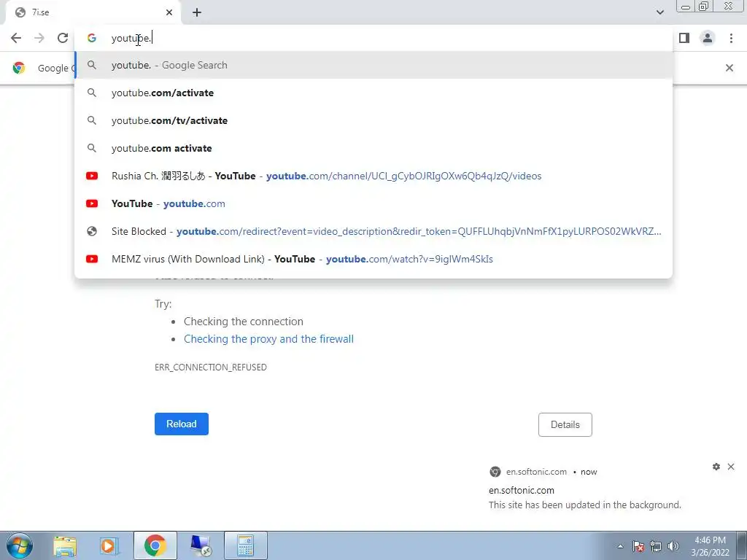Click the Chrome icon in notification header
The image size is (747, 560).
pyautogui.click(x=495, y=472)
